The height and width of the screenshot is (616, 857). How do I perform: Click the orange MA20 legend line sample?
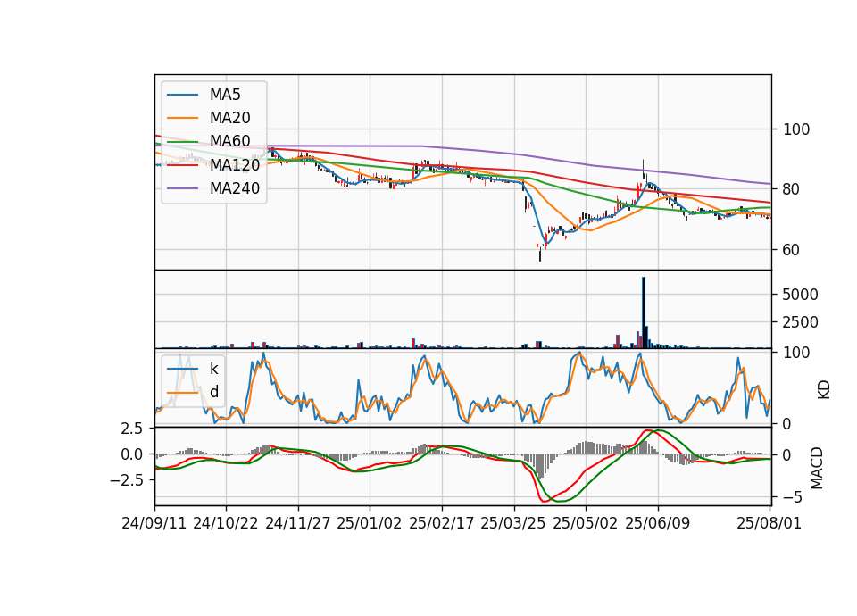click(x=182, y=118)
